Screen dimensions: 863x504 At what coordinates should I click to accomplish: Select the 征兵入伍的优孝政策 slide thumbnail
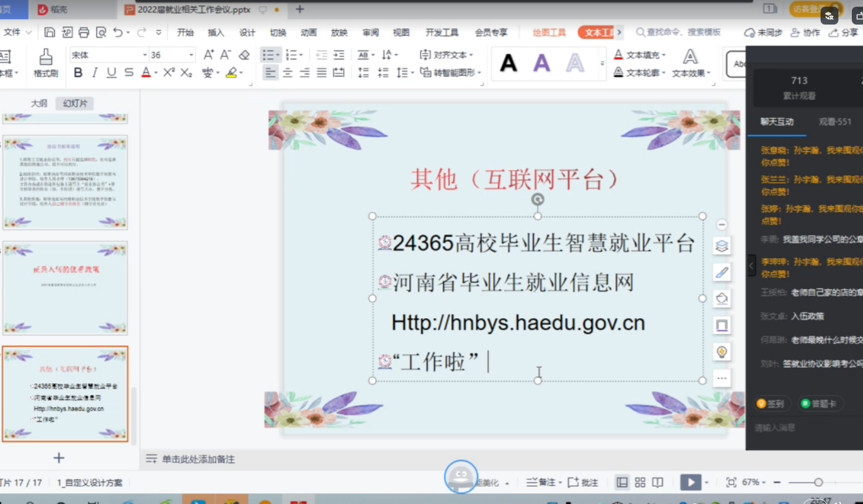pos(65,288)
